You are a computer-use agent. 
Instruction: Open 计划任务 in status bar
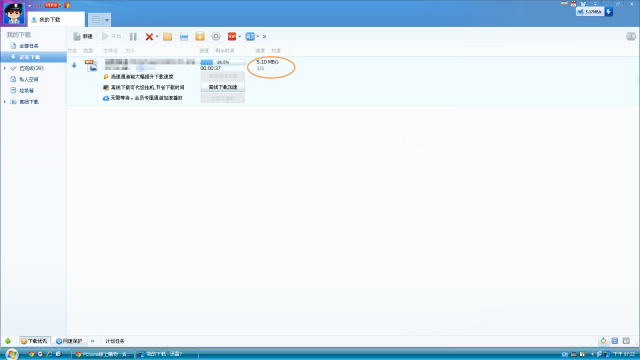tap(115, 341)
